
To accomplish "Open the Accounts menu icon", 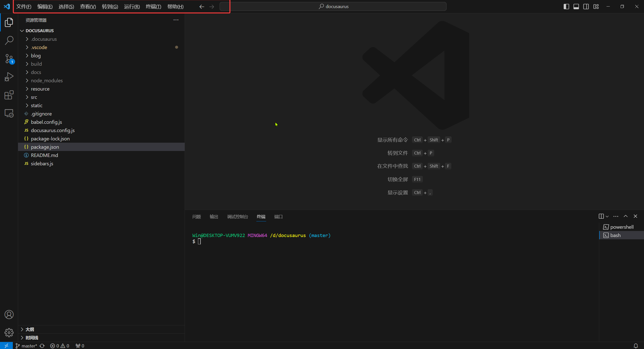I will tap(9, 315).
